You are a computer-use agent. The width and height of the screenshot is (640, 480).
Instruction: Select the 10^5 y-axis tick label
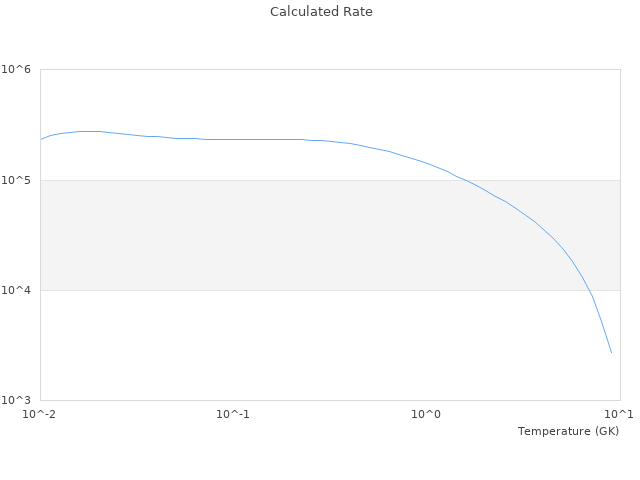coord(17,180)
